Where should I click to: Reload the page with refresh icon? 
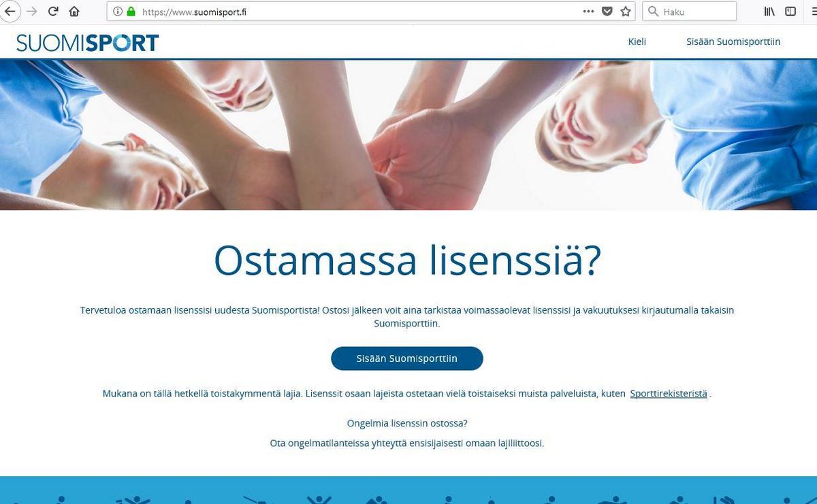[x=53, y=12]
